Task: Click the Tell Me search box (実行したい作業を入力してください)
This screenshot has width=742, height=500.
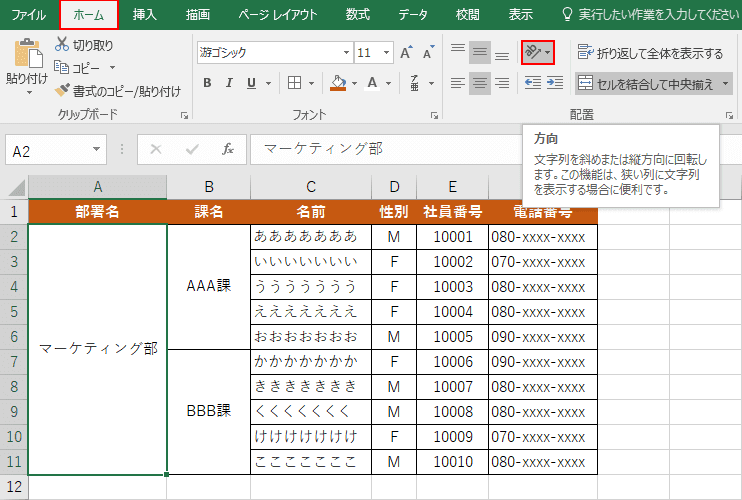Action: [651, 15]
